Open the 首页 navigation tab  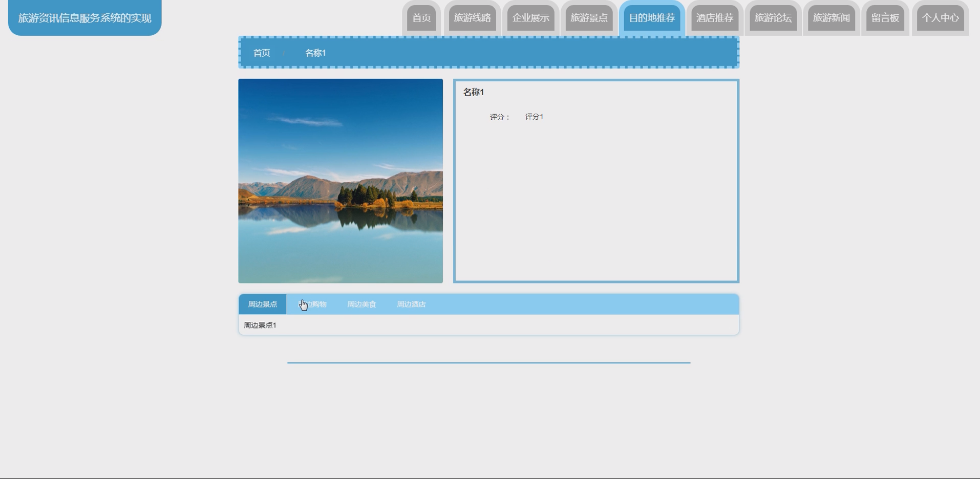[x=421, y=18]
